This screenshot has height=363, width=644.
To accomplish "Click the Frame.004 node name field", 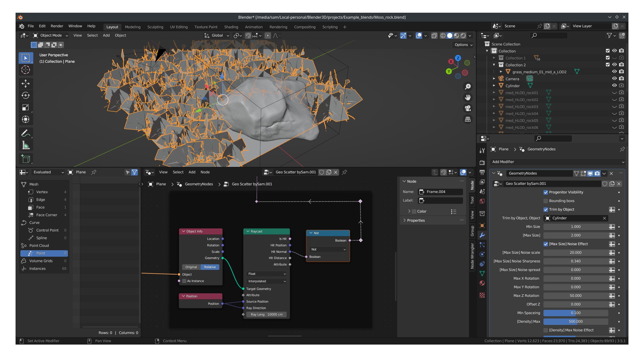I will pos(440,192).
